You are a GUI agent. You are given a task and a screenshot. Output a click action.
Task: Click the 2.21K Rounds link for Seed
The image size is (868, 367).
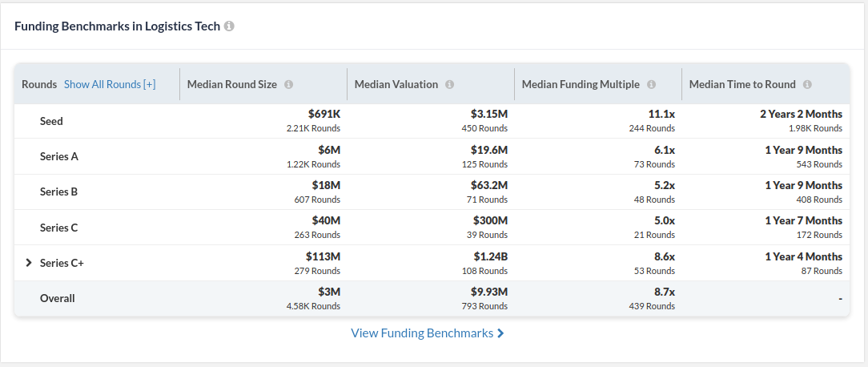[x=313, y=128]
